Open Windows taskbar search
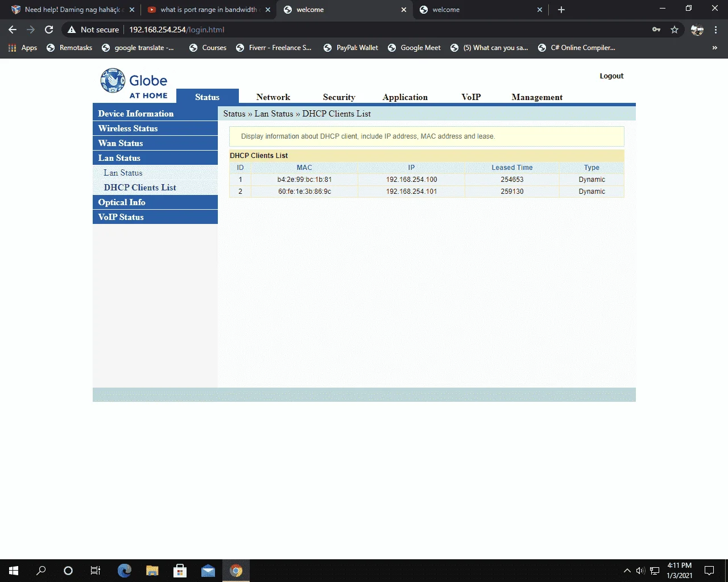The width and height of the screenshot is (728, 582). [x=41, y=571]
